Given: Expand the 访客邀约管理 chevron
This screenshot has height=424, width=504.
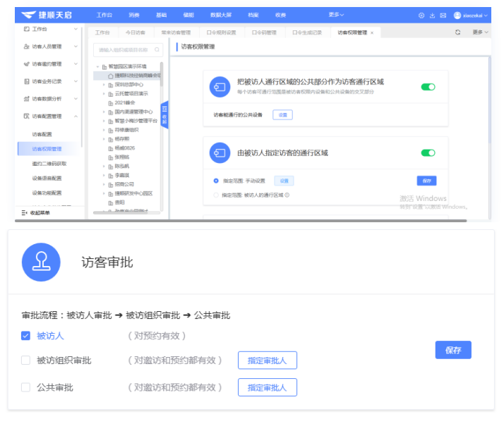Looking at the screenshot, I should (76, 63).
